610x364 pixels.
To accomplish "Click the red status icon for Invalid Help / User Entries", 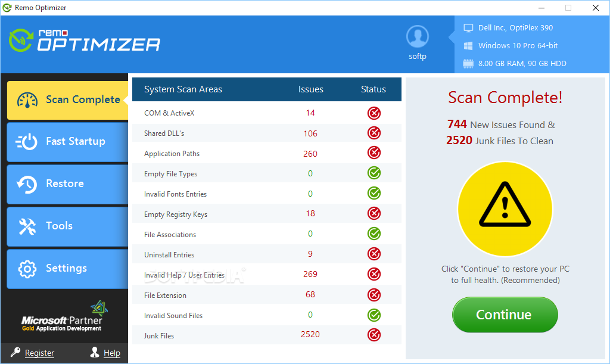I will [374, 274].
